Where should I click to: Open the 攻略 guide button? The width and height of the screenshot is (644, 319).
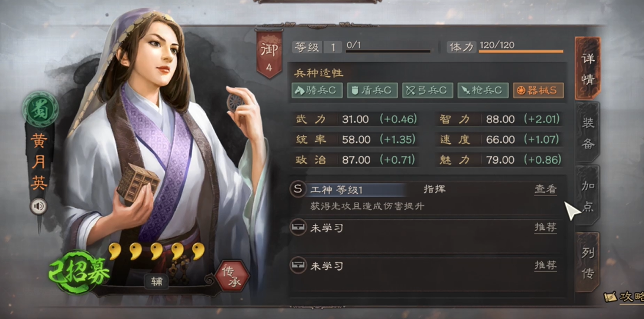pyautogui.click(x=624, y=297)
